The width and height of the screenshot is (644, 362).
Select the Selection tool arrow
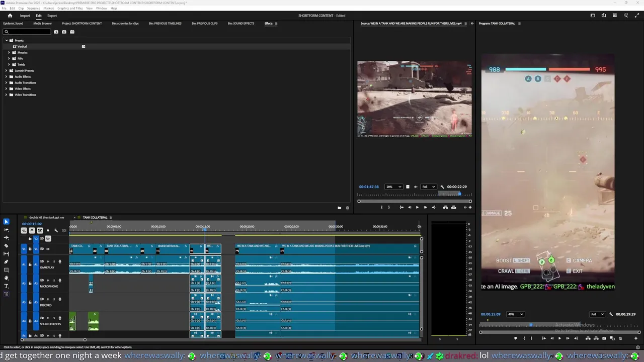coord(6,222)
